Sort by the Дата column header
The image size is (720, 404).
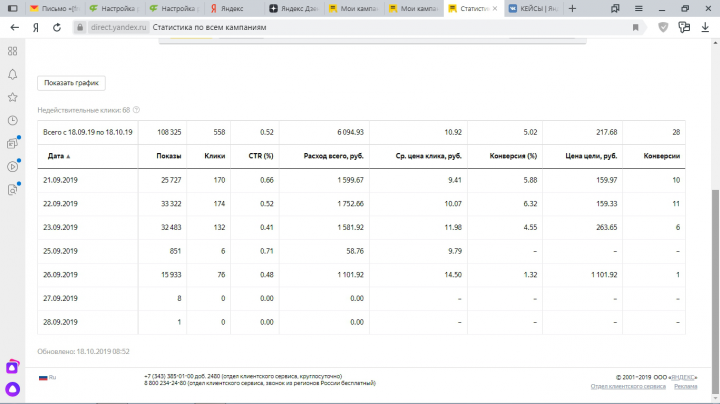pyautogui.click(x=59, y=156)
